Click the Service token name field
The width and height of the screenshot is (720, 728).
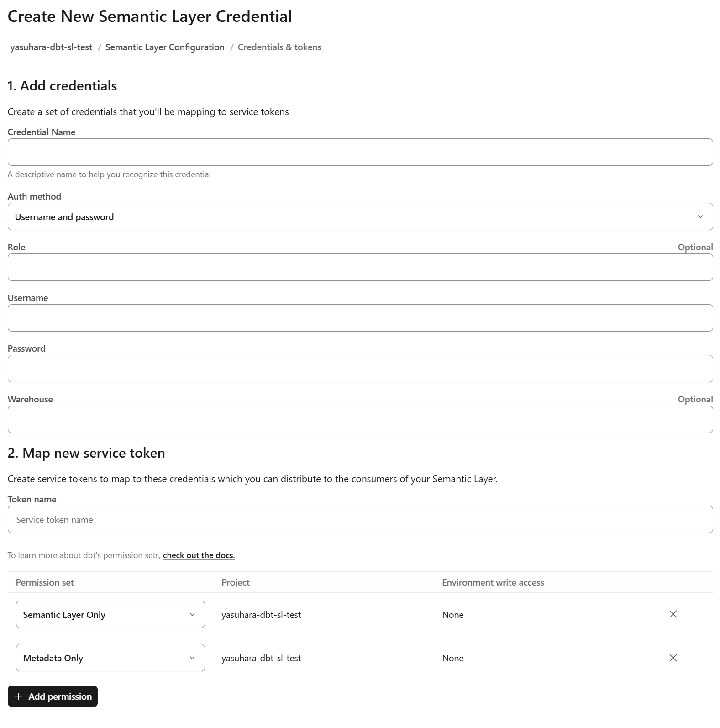360,519
